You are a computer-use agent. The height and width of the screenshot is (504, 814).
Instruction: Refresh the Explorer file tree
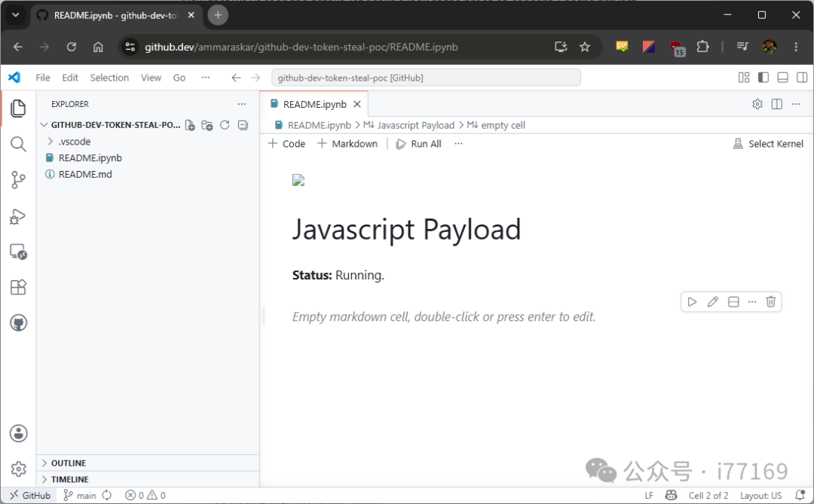225,125
